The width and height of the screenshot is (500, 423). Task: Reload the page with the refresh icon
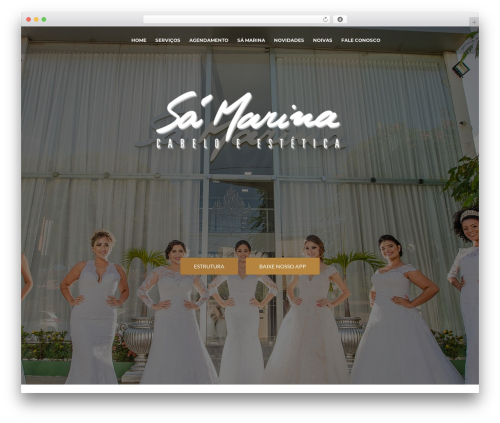pos(325,19)
